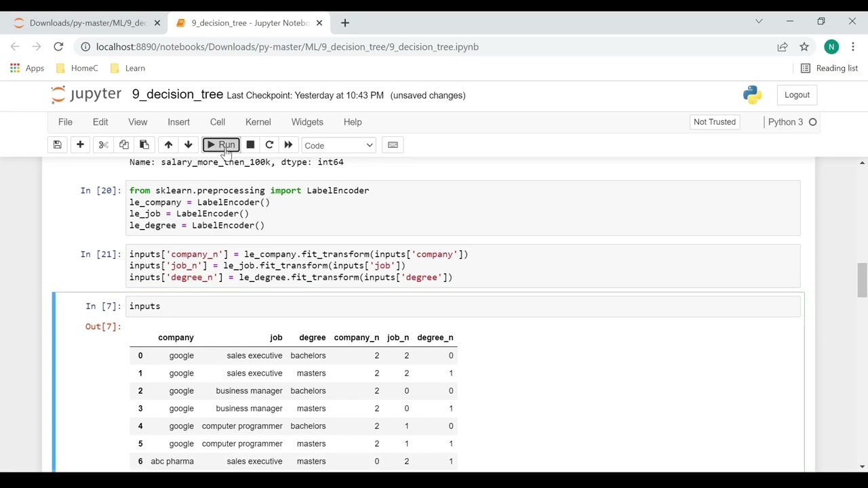Open the Help menu
The height and width of the screenshot is (488, 868).
click(353, 122)
